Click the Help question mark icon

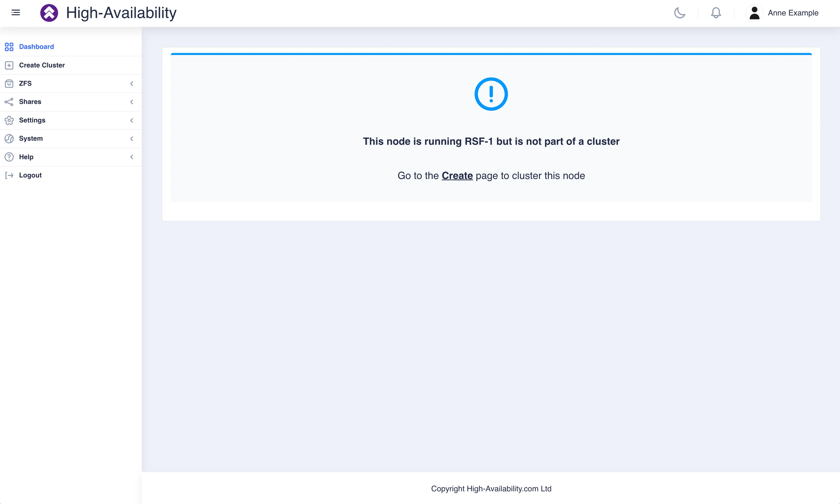click(9, 157)
